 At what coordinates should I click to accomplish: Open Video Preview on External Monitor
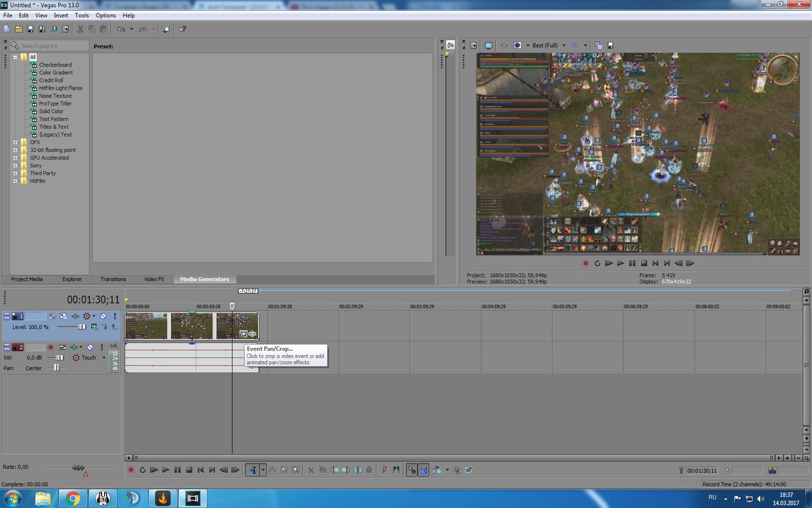(488, 46)
